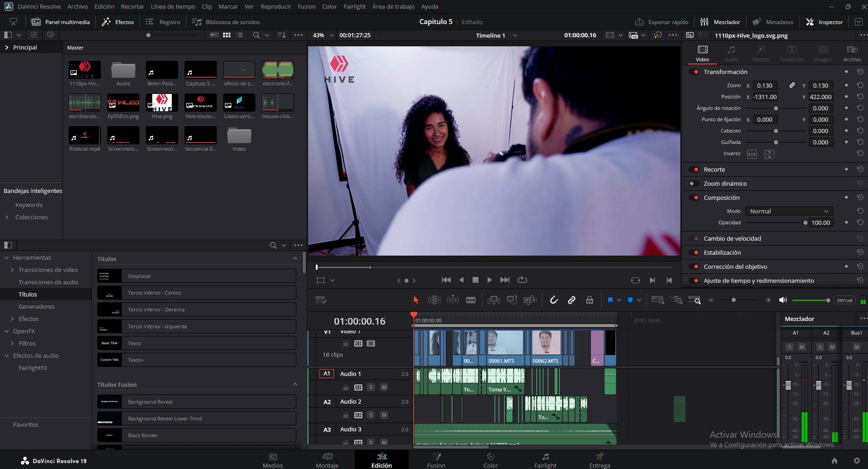The image size is (868, 469).
Task: Open timeline view options icon
Action: (x=321, y=300)
